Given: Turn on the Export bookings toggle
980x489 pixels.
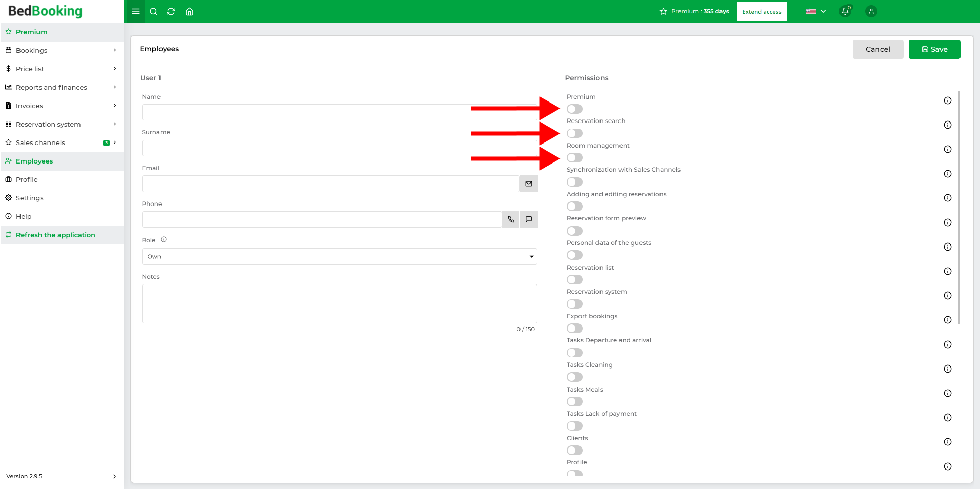Looking at the screenshot, I should tap(574, 328).
